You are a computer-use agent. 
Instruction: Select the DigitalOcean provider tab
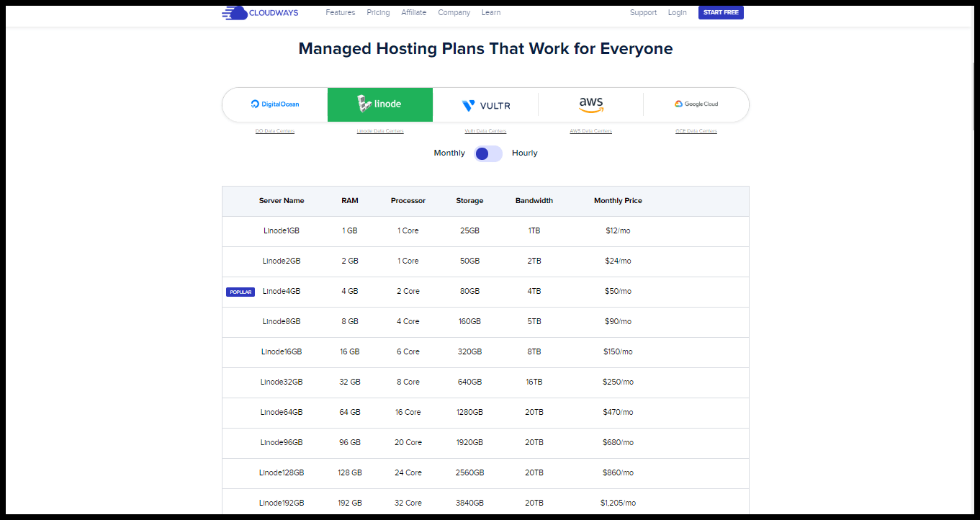click(275, 104)
